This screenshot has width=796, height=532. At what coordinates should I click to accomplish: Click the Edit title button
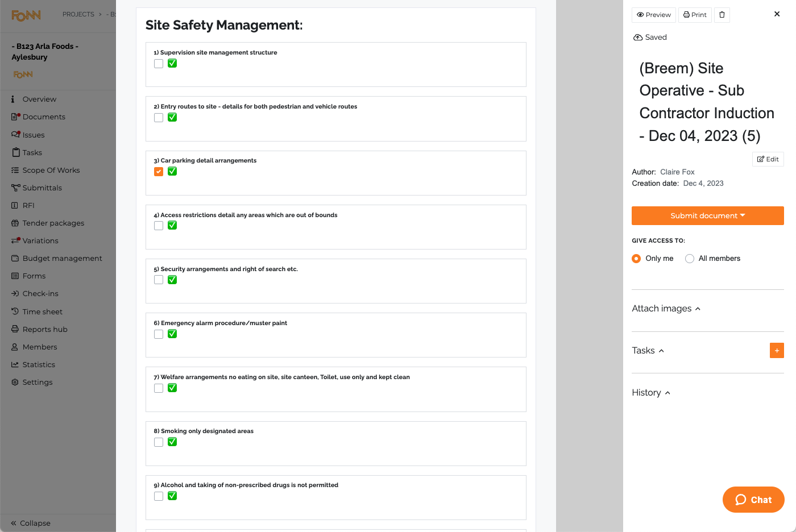coord(768,159)
